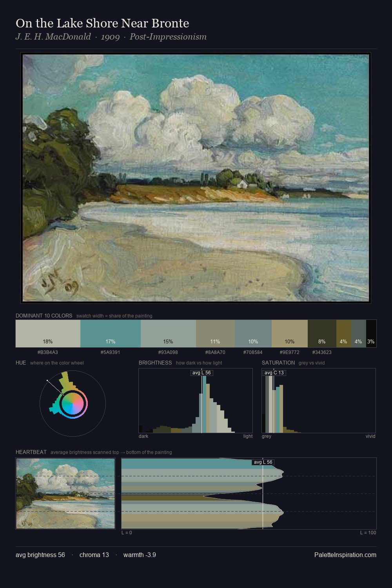Image resolution: width=392 pixels, height=588 pixels.
Task: Choose the 11% olive swatch #8A8A70
Action: point(215,334)
